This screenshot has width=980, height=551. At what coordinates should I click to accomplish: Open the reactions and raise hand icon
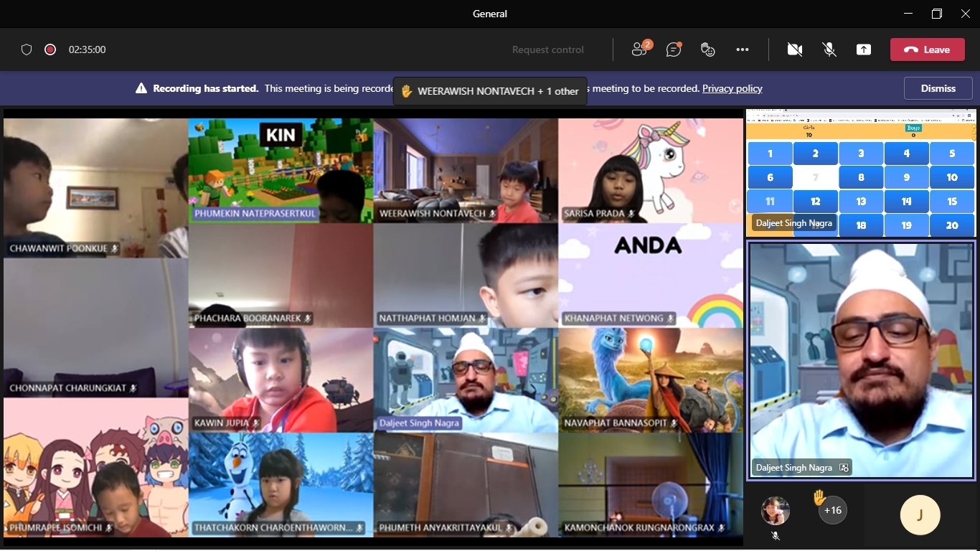[x=707, y=50]
